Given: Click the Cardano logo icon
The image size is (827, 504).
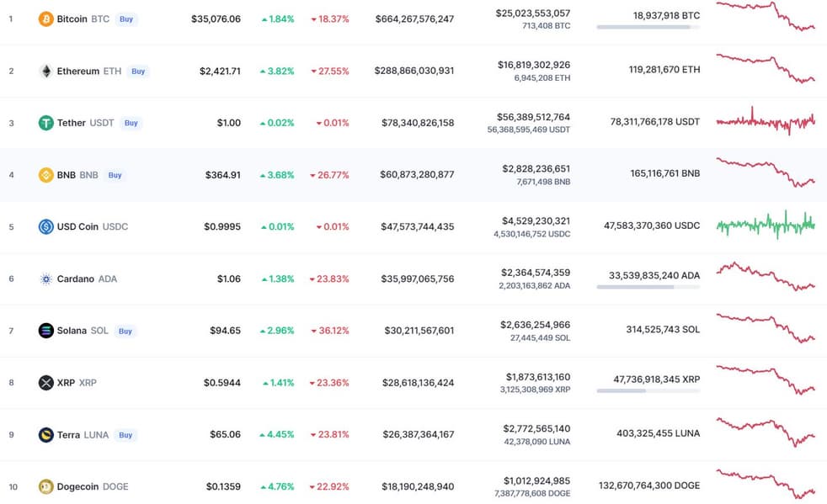Looking at the screenshot, I should coord(45,279).
